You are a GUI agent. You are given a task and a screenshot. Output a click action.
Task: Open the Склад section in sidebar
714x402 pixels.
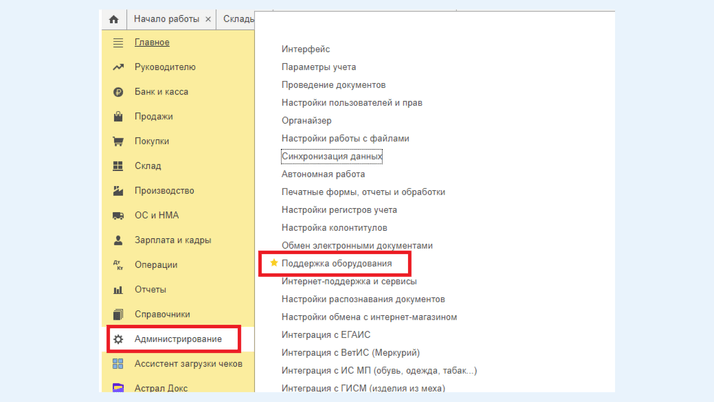click(x=148, y=166)
